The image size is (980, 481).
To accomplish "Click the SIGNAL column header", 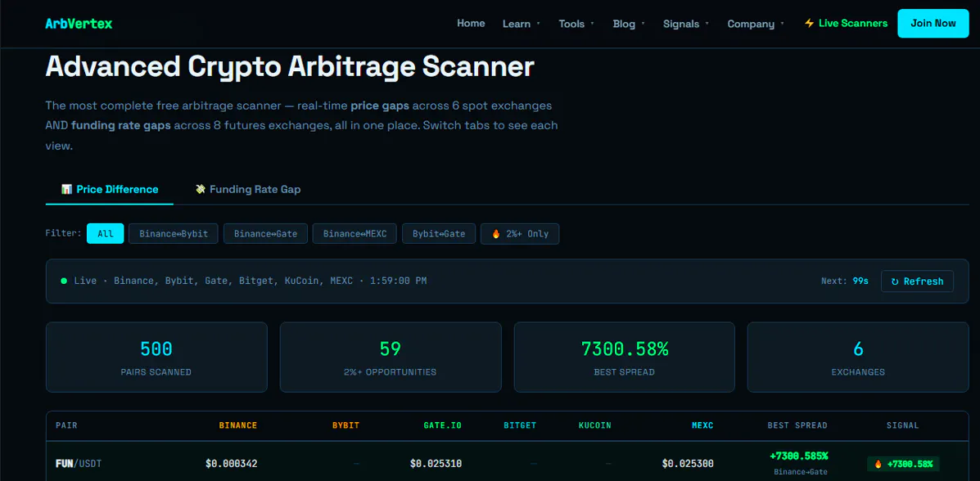I will 902,425.
